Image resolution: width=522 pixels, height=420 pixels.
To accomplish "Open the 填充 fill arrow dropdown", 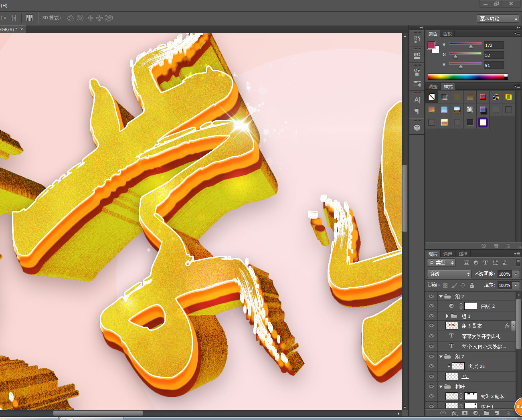I will 516,285.
